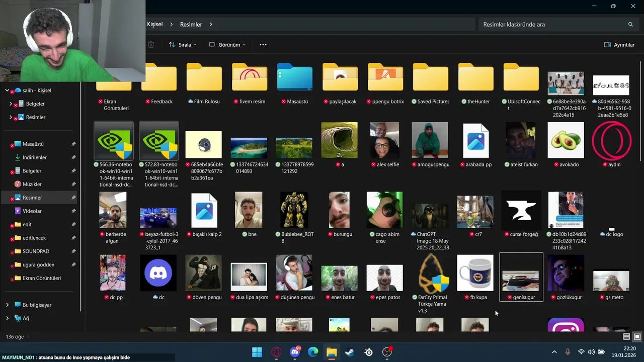Image resolution: width=644 pixels, height=362 pixels.
Task: Open Steam from the taskbar
Action: point(350,352)
